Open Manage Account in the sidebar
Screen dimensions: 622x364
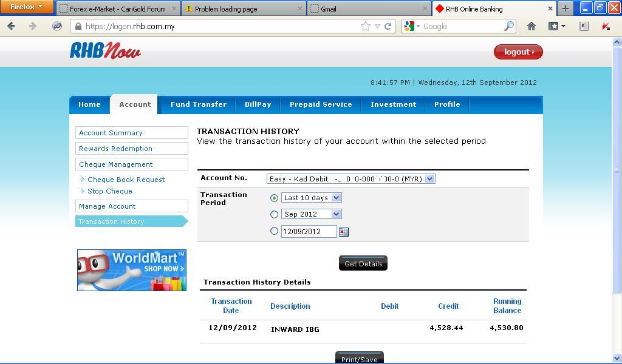tap(132, 206)
